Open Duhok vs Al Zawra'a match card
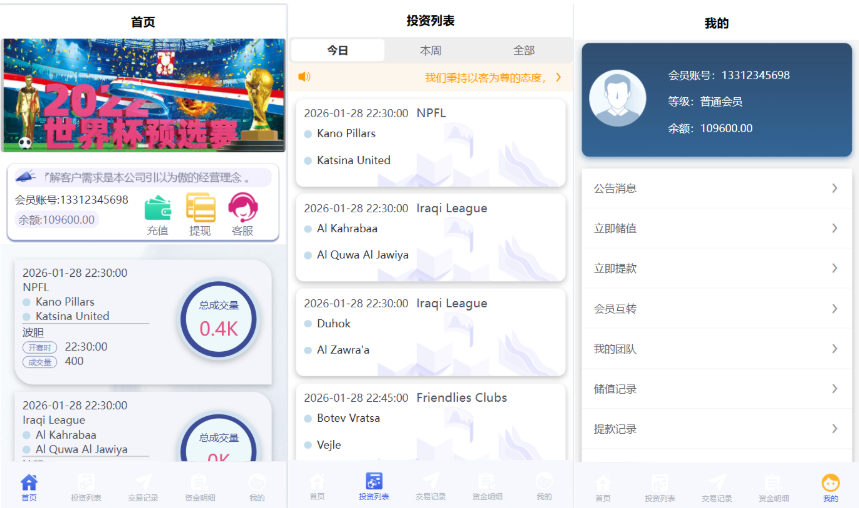Image resolution: width=859 pixels, height=508 pixels. tap(431, 333)
